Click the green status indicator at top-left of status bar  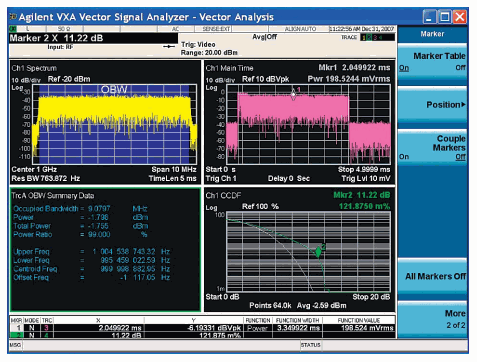click(x=13, y=29)
